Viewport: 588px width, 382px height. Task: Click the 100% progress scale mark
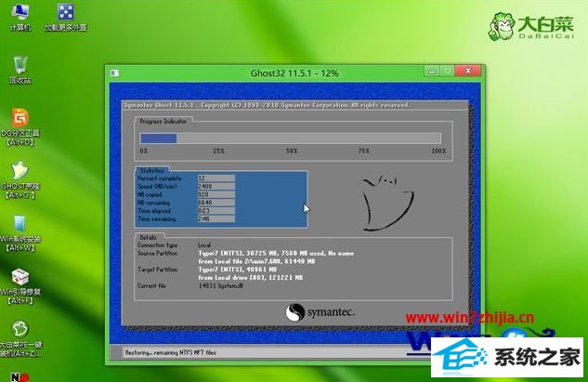(438, 151)
